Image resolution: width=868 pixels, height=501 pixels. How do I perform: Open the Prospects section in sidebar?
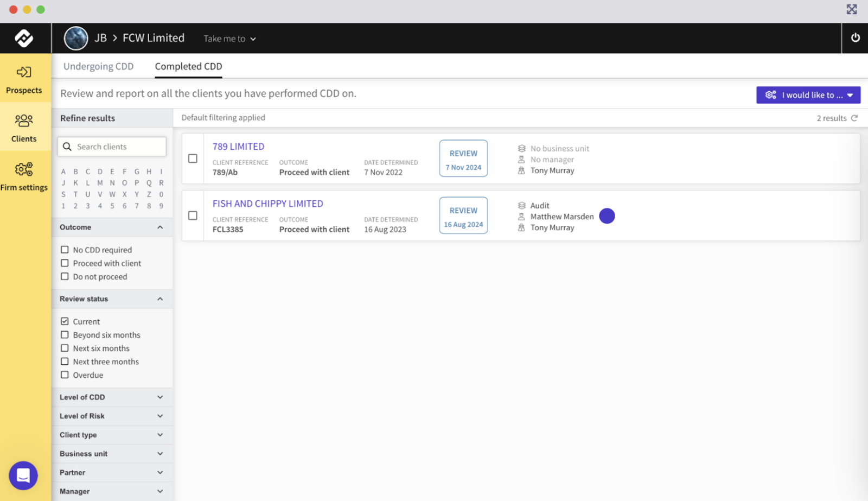click(24, 79)
